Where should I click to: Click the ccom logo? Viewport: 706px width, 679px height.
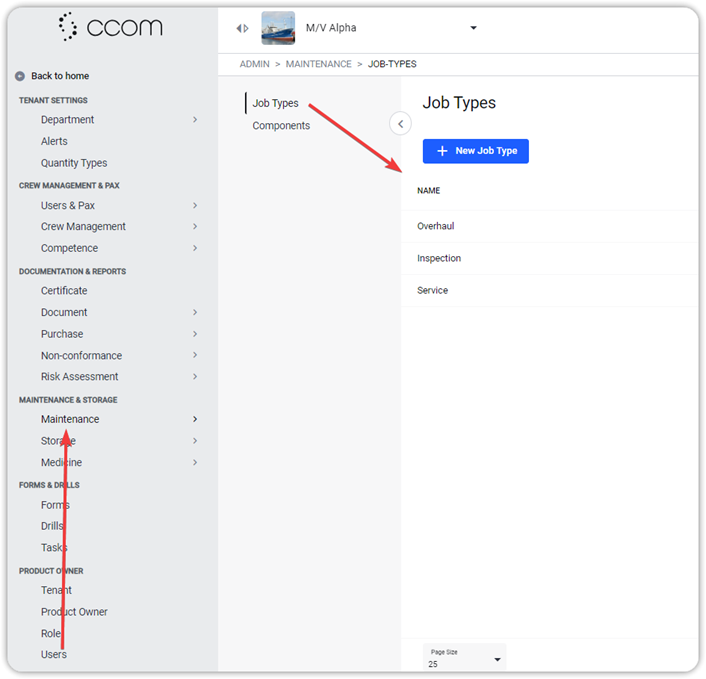coord(110,27)
